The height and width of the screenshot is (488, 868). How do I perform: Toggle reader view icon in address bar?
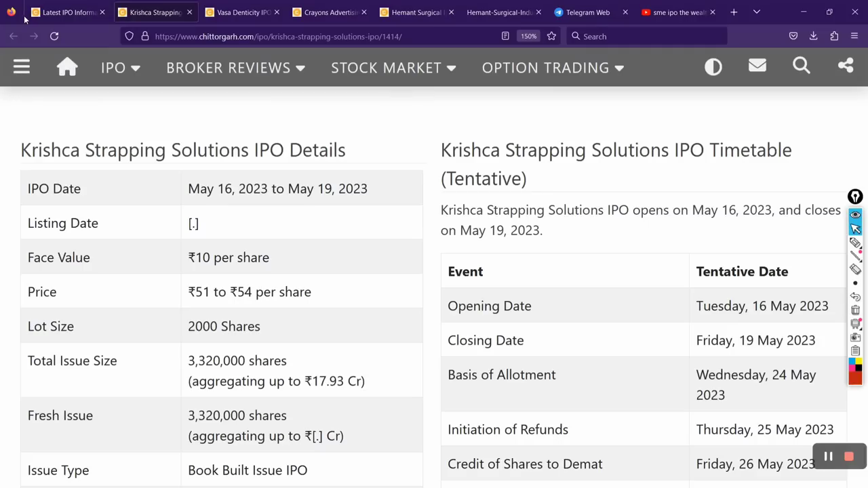click(x=505, y=36)
